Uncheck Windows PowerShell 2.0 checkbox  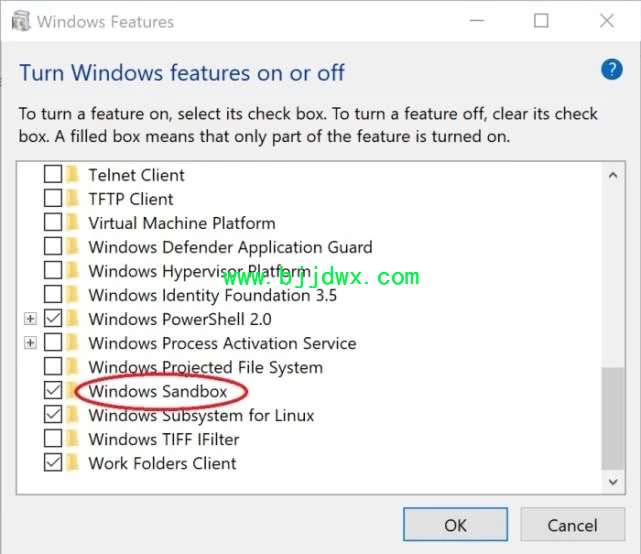click(53, 318)
